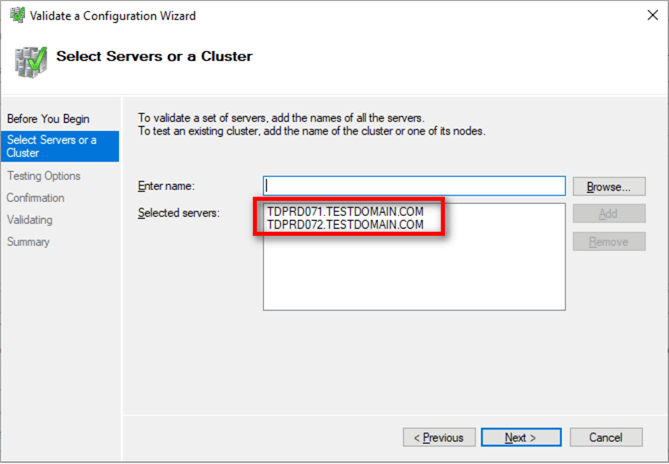Screen dimensions: 669x464
Task: Proceed by clicking Next
Action: (x=520, y=437)
